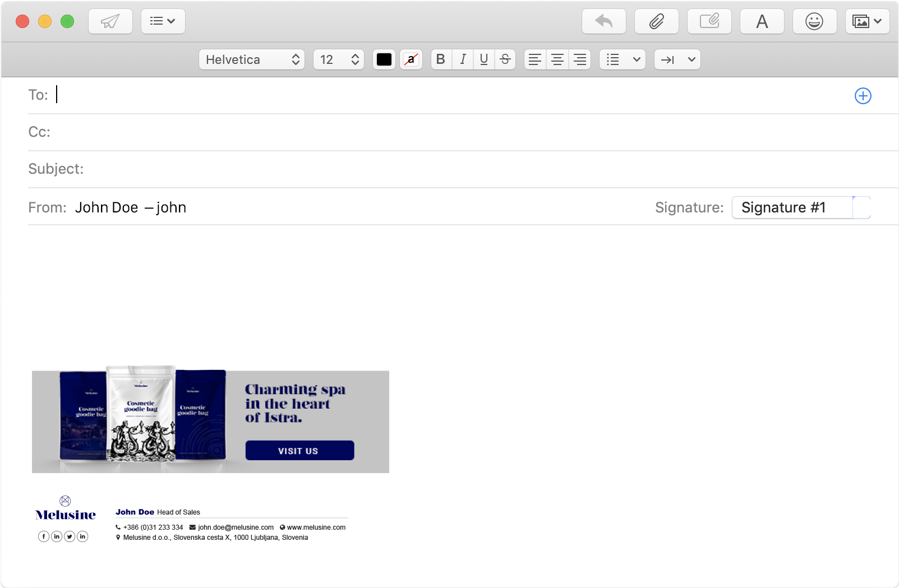This screenshot has width=899, height=588.
Task: Minimize the window with the yellow button
Action: pos(45,21)
